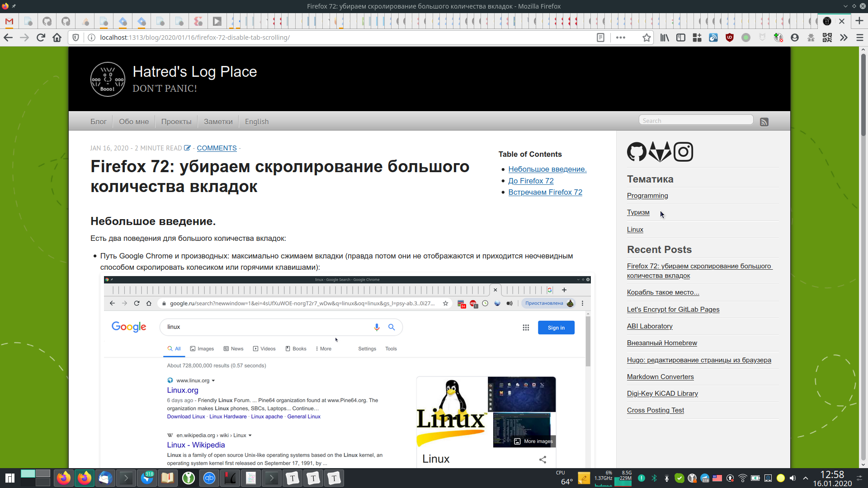Open Cross Posting Test post
This screenshot has width=868, height=488.
click(656, 410)
